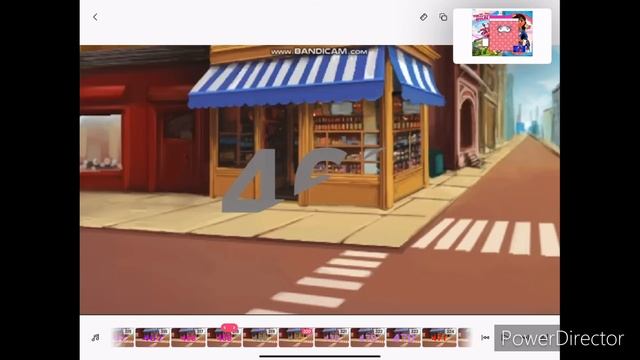Open the floating picture-in-picture preview
The image size is (640, 360).
tap(502, 36)
